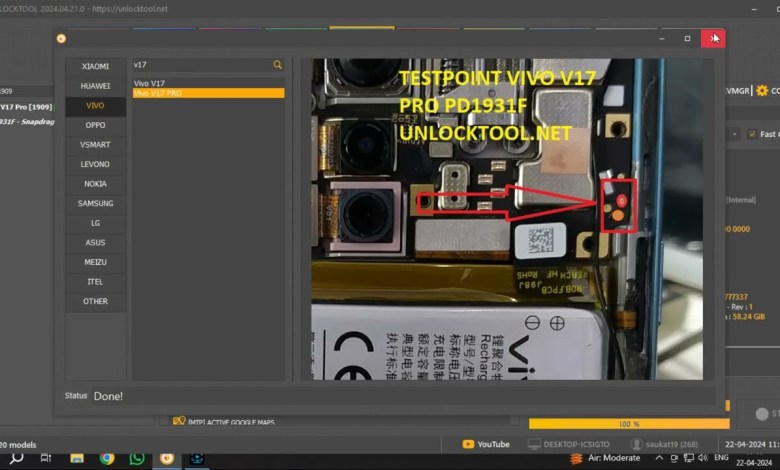This screenshot has height=470, width=780.
Task: Open WhatsApp from the taskbar
Action: (x=137, y=458)
